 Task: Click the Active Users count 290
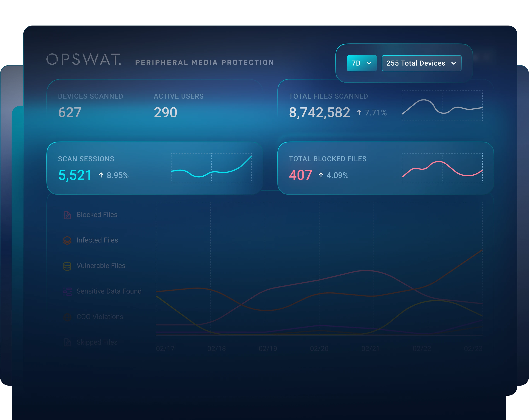pyautogui.click(x=165, y=113)
